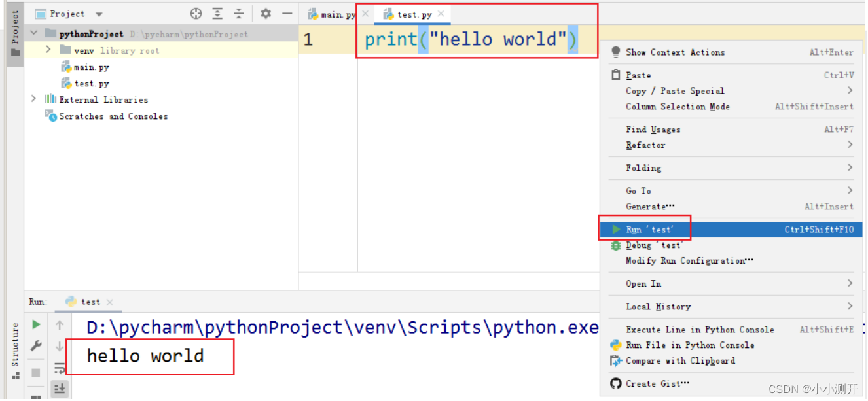Click the Up the Stack Trace arrow
Viewport: 868px width, 401px height.
pos(60,324)
